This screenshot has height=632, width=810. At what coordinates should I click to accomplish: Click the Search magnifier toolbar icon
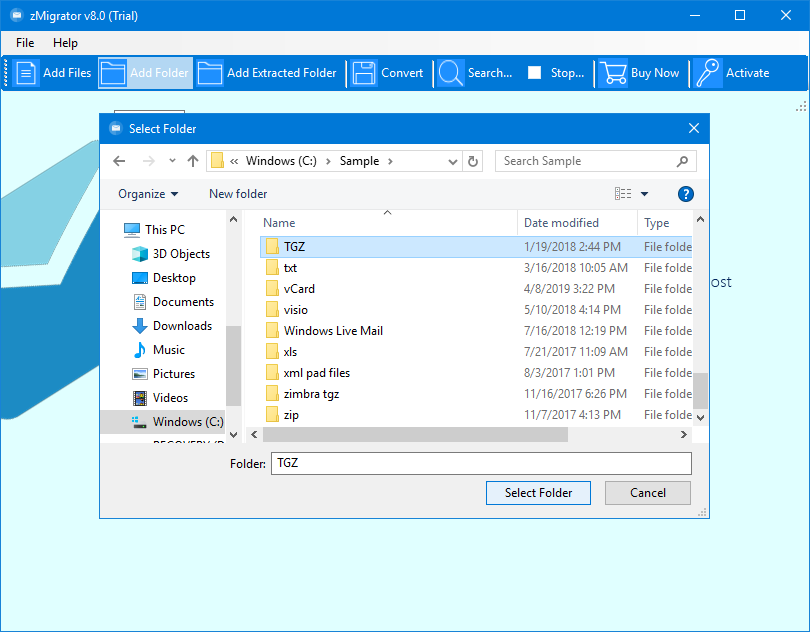click(450, 73)
